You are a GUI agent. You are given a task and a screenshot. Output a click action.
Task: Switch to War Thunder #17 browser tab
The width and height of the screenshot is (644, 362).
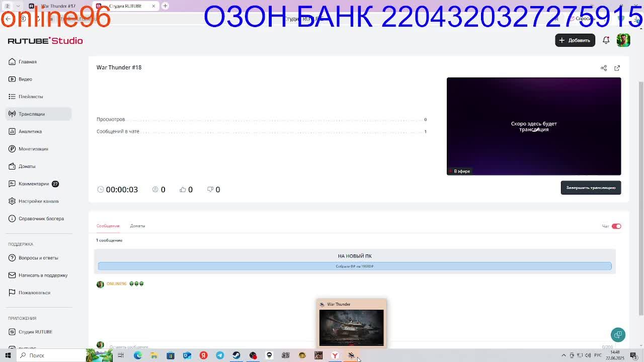pyautogui.click(x=58, y=6)
